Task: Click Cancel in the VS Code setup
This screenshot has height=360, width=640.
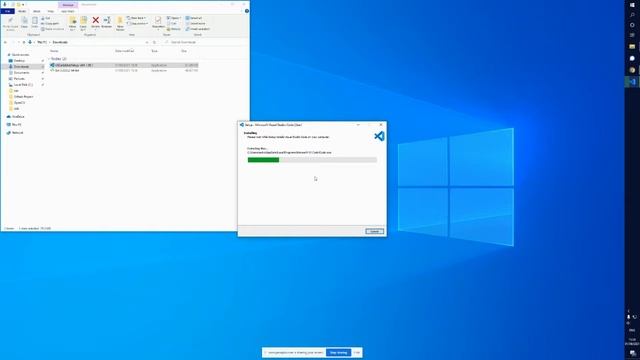Action: 374,231
